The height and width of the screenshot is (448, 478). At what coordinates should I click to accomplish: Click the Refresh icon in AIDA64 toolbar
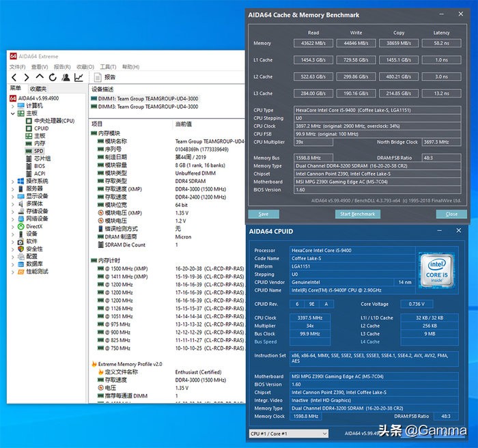pyautogui.click(x=53, y=77)
